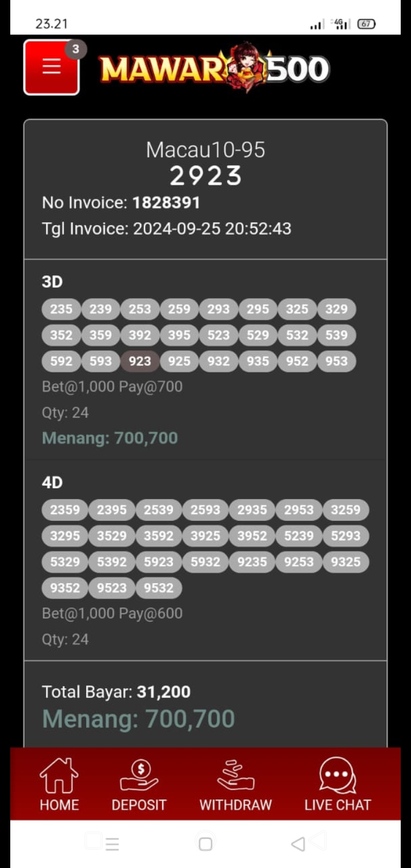This screenshot has height=868, width=411.
Task: Select the 4D number chip 9532
Action: pos(159,588)
